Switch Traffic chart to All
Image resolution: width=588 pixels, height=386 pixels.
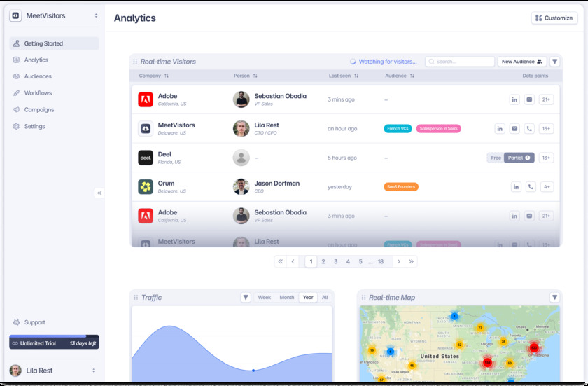(x=325, y=298)
